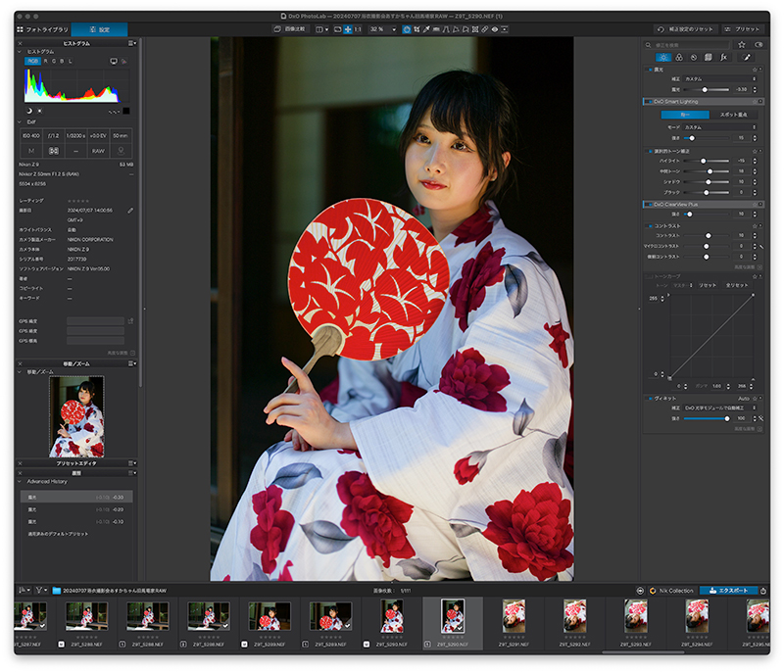Select the fx effects tab icon
The width and height of the screenshot is (784, 672).
[x=723, y=58]
